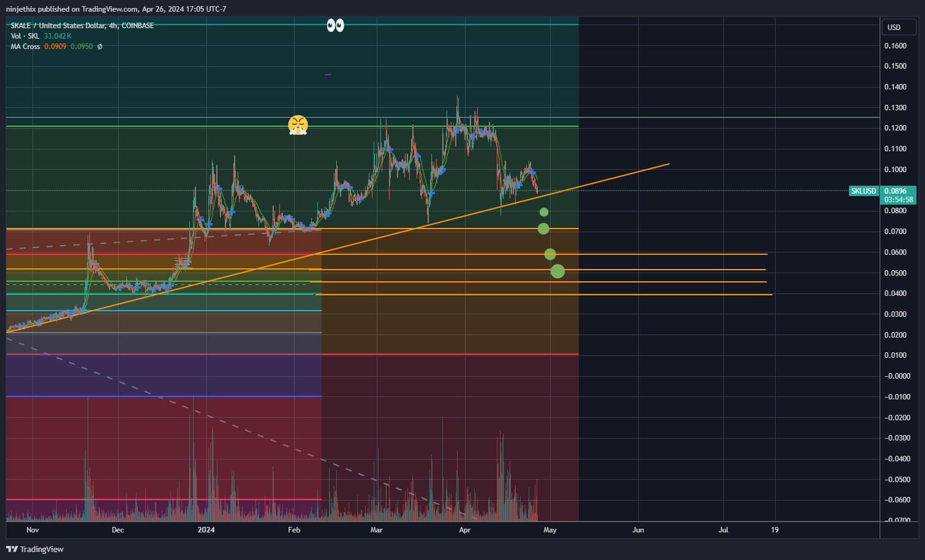Click the Dec date label
Viewport: 925px width, 560px height.
(118, 530)
